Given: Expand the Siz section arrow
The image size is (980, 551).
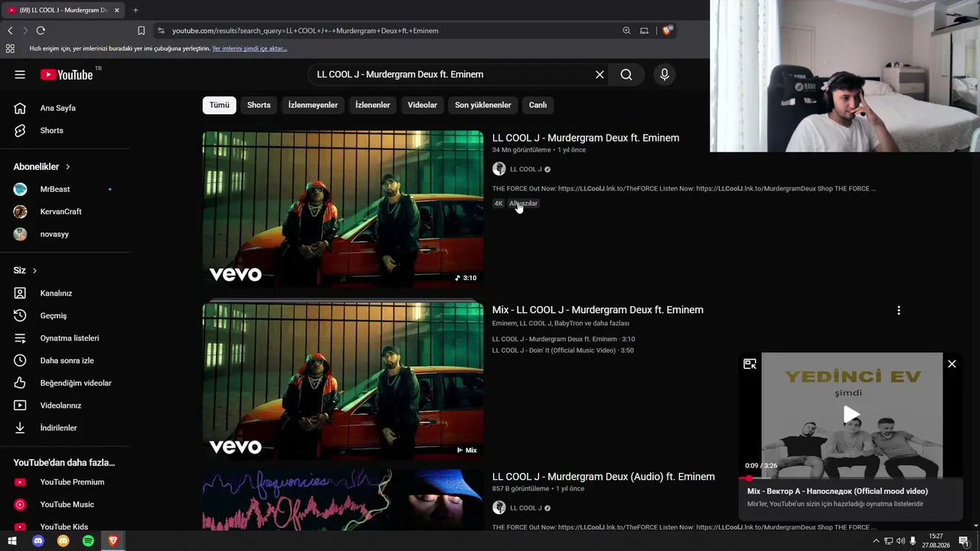Looking at the screenshot, I should tap(34, 270).
